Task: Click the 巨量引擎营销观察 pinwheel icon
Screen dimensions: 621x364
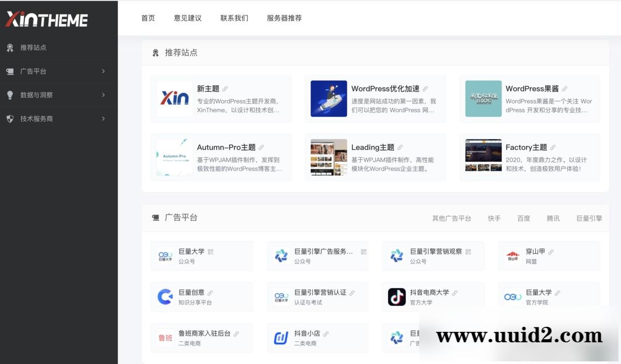Action: click(396, 255)
